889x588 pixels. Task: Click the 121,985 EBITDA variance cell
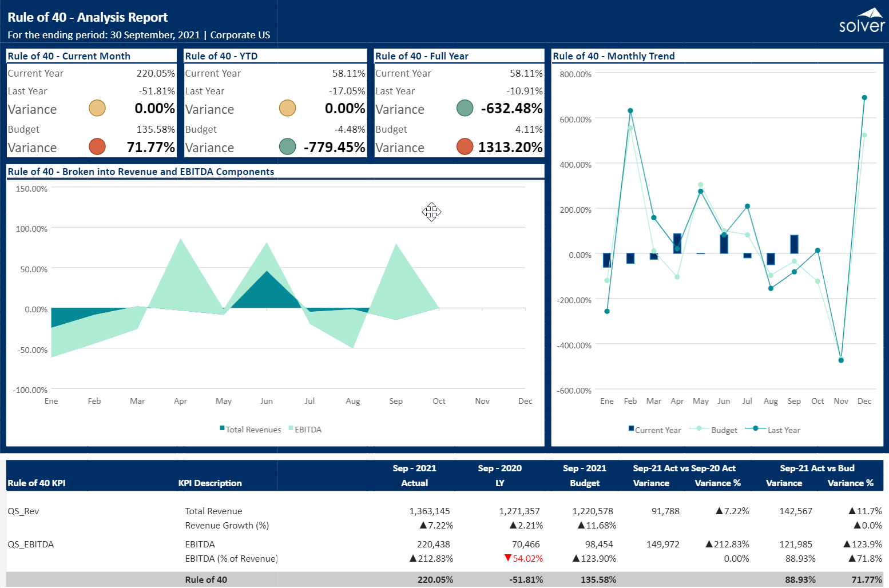coord(796,545)
